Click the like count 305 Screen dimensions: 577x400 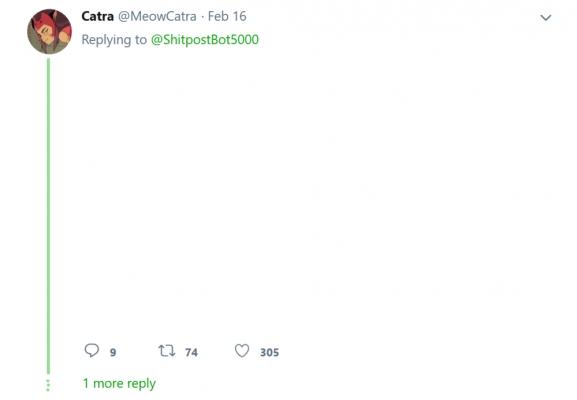(x=270, y=353)
